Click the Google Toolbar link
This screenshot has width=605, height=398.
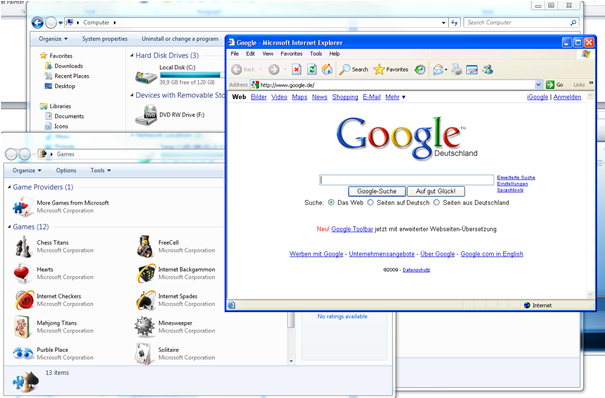[x=352, y=229]
